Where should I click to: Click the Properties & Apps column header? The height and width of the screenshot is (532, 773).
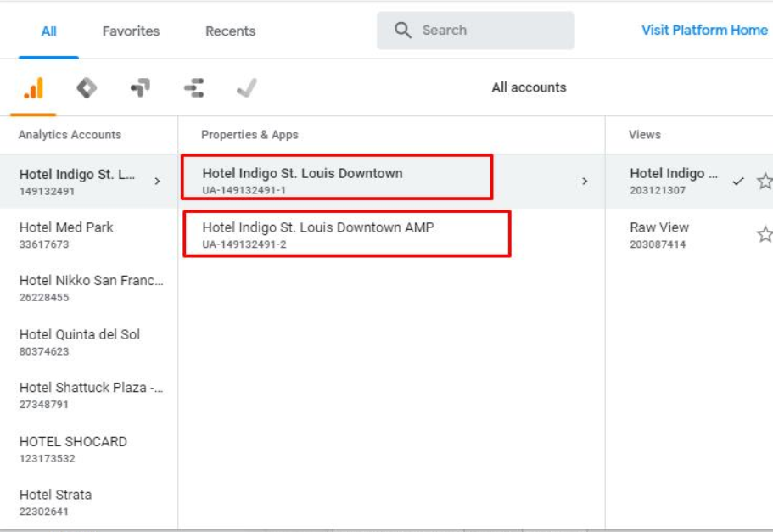tap(249, 135)
